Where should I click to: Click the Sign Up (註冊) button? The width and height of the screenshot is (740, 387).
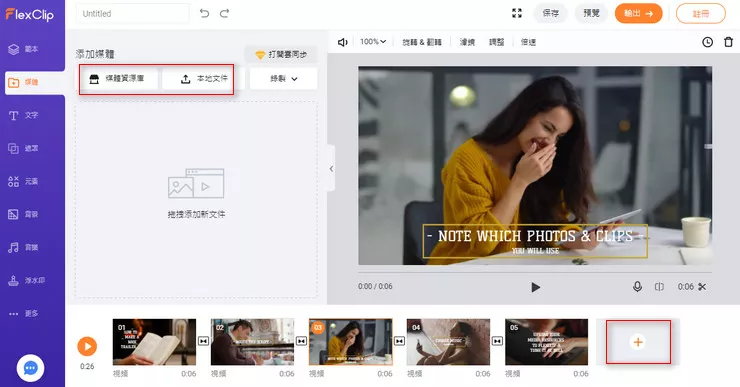click(x=701, y=14)
